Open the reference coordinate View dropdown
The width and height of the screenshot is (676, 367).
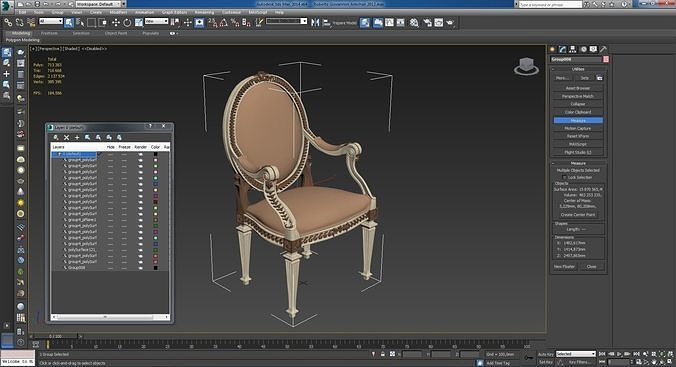[156, 21]
